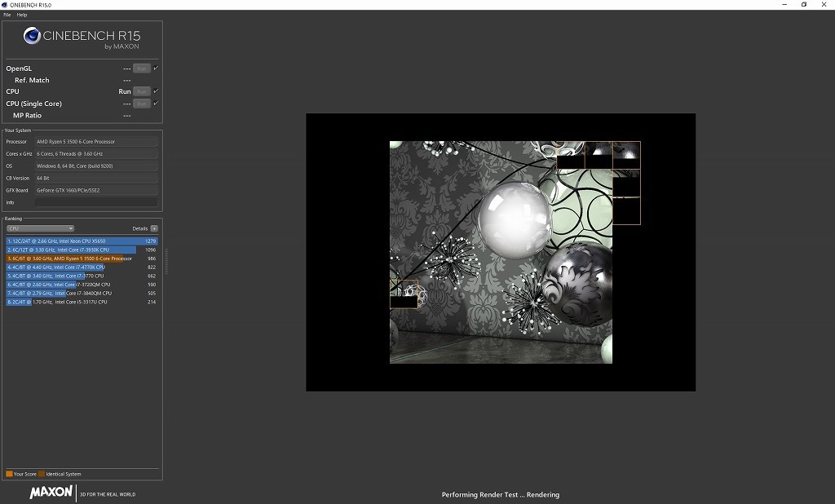Viewport: 835px width, 504px height.
Task: Open the Help menu
Action: pyautogui.click(x=22, y=15)
